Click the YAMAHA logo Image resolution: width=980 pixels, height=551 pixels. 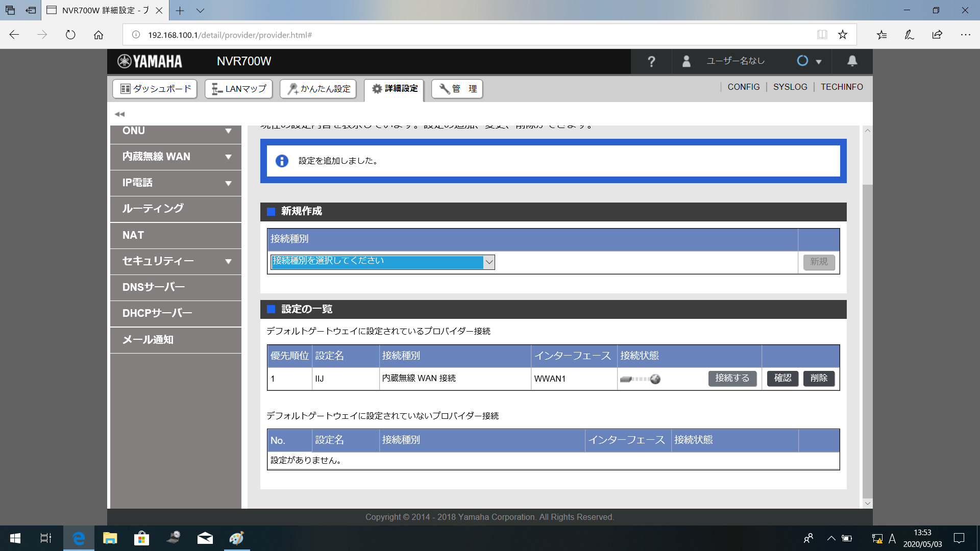(x=150, y=61)
